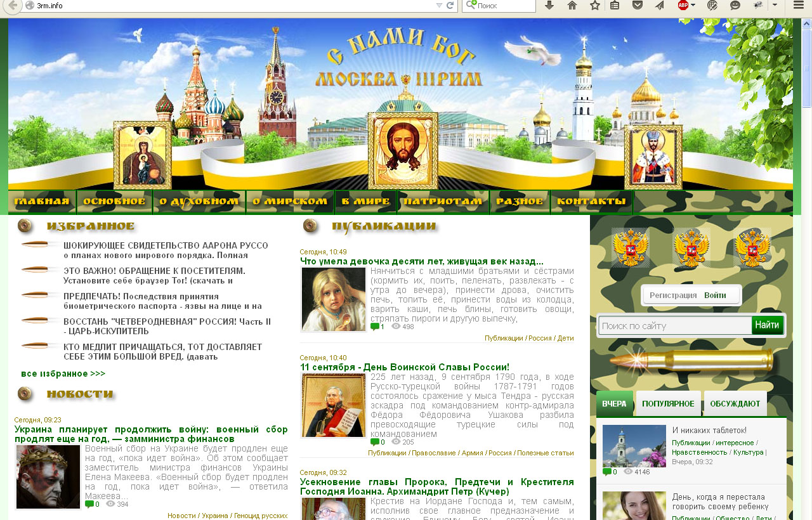Click the fly-shaped extension icon in the toolbar
The height and width of the screenshot is (520, 812).
coord(758,5)
